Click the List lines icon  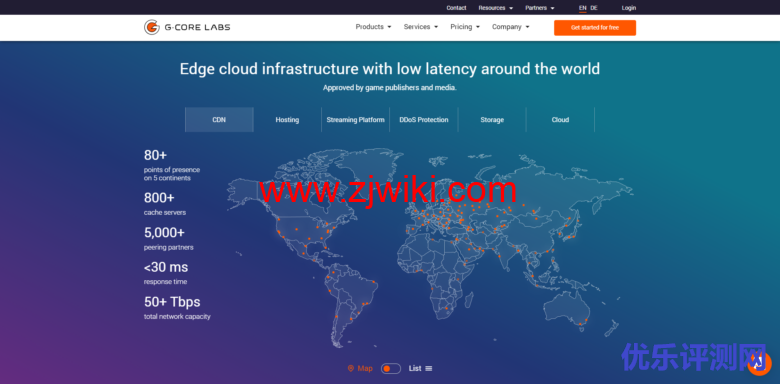pyautogui.click(x=429, y=369)
